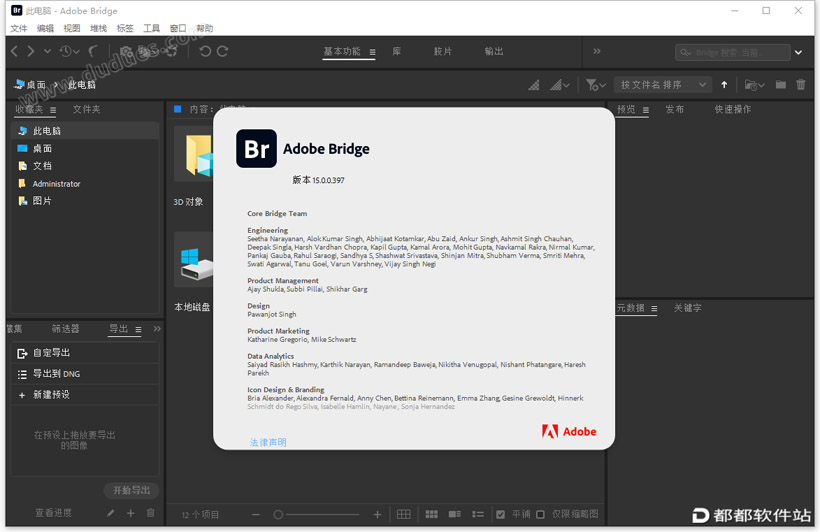The width and height of the screenshot is (820, 532).
Task: Create a new folder
Action: coord(781,85)
